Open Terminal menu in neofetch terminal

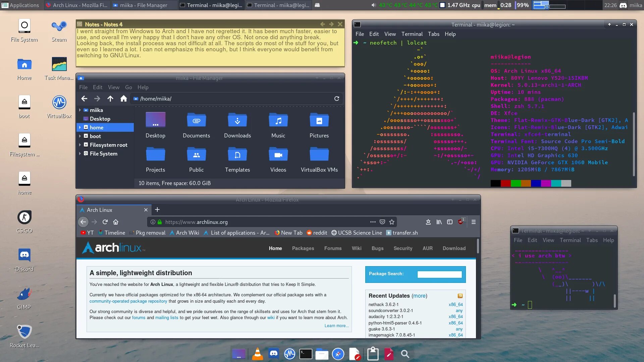pos(412,34)
